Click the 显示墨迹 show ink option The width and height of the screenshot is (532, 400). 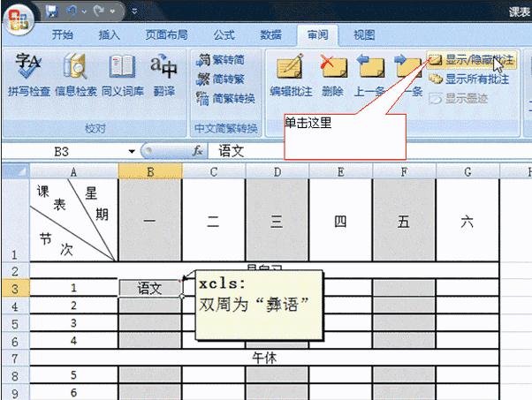(x=458, y=98)
